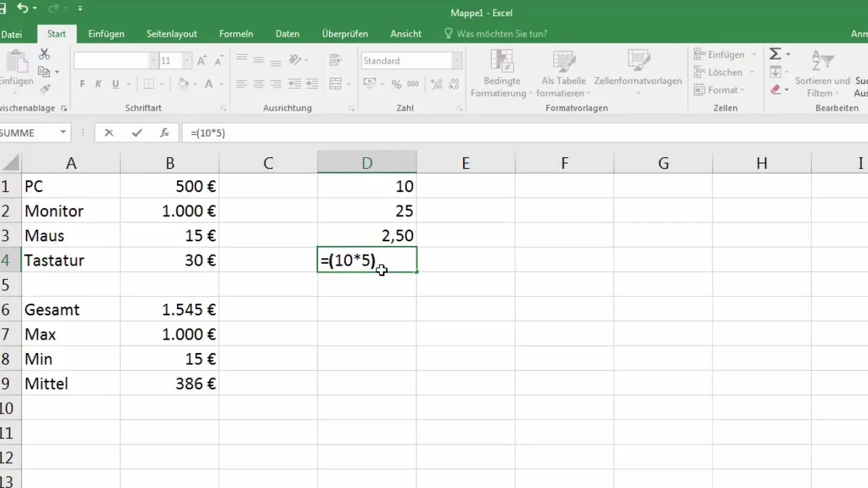Click the Undo arrow in quick access toolbar
This screenshot has width=868, height=488.
pos(23,9)
